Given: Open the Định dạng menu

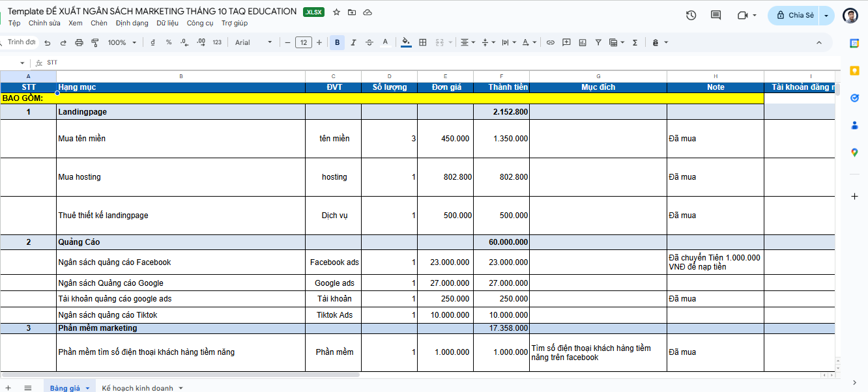Looking at the screenshot, I should [132, 23].
